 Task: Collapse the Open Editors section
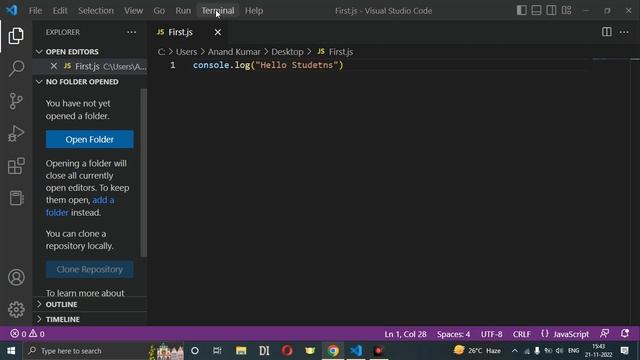pyautogui.click(x=39, y=51)
